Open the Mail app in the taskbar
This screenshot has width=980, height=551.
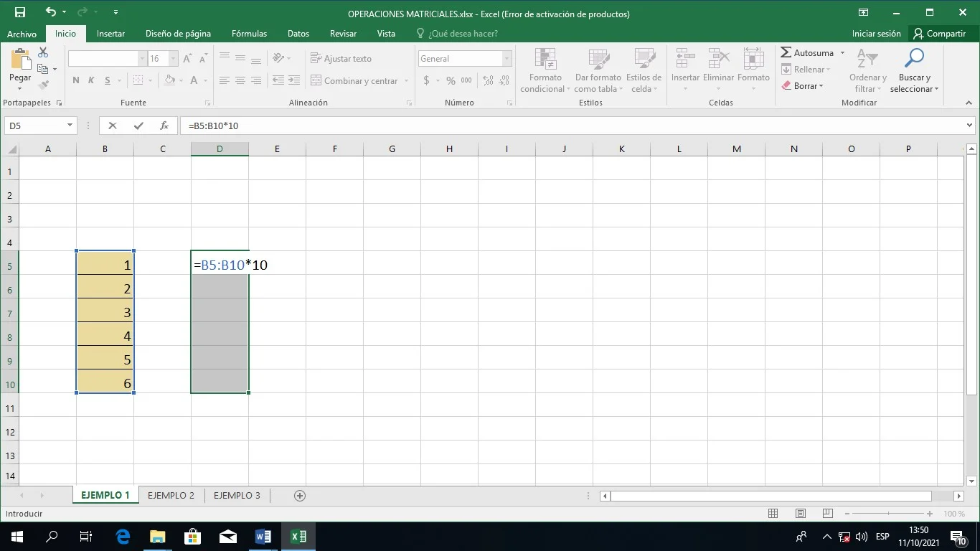pyautogui.click(x=228, y=536)
